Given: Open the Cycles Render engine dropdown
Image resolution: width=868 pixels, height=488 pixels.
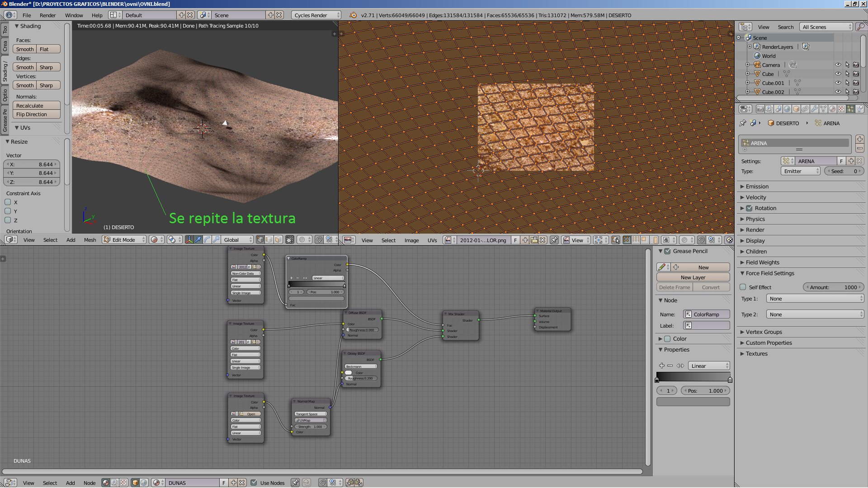Looking at the screenshot, I should coord(316,15).
